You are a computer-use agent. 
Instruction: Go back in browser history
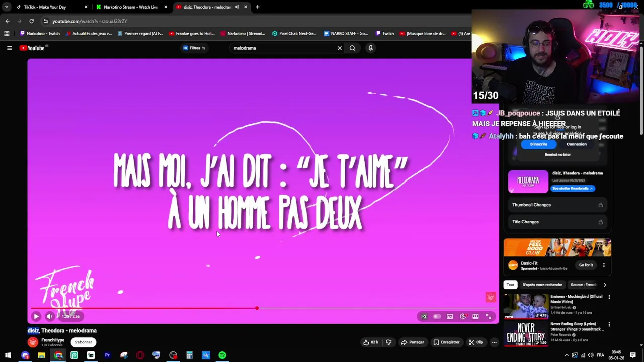[7, 21]
